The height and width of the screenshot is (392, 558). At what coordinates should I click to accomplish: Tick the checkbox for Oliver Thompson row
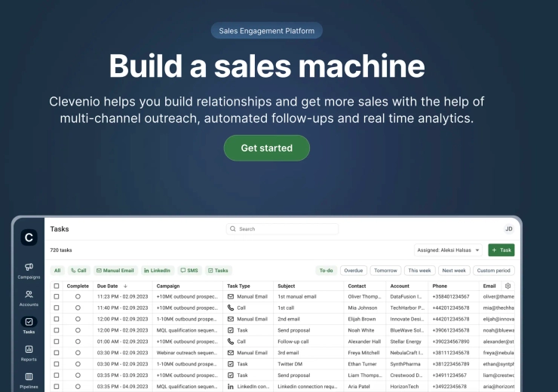57,296
